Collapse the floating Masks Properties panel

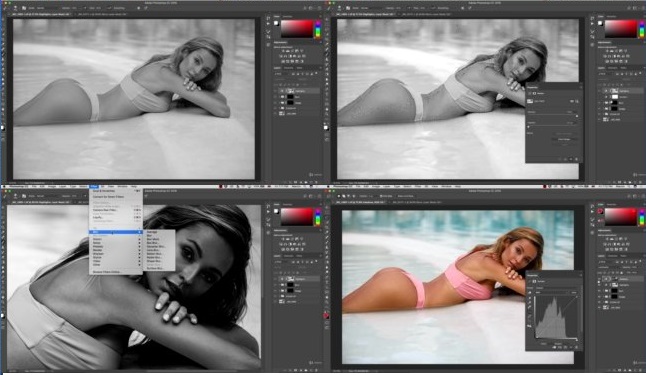[581, 87]
